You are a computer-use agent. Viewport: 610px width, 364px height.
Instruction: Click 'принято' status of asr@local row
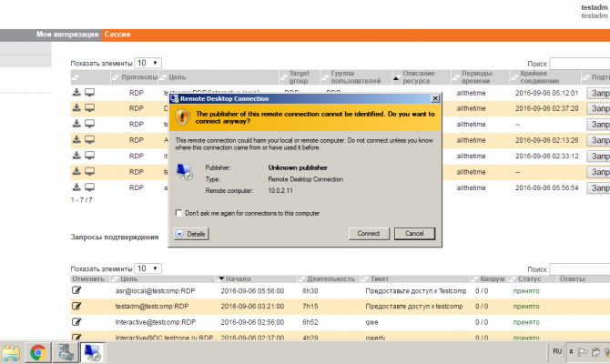526,291
